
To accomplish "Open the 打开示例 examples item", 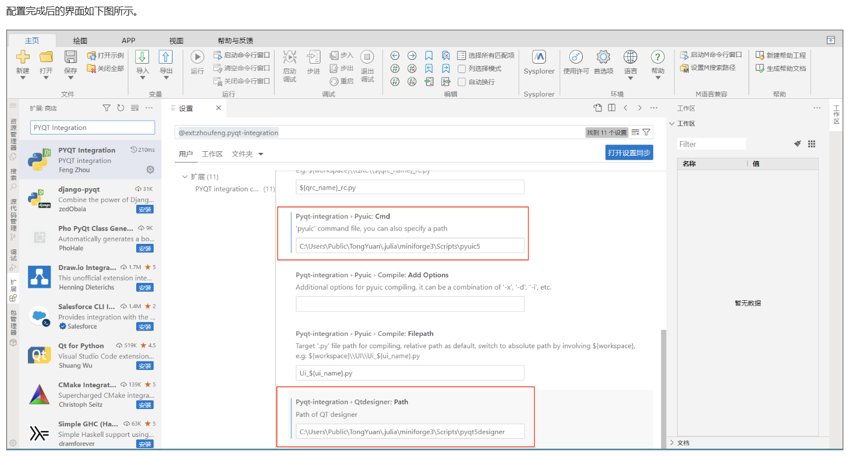I will point(105,55).
